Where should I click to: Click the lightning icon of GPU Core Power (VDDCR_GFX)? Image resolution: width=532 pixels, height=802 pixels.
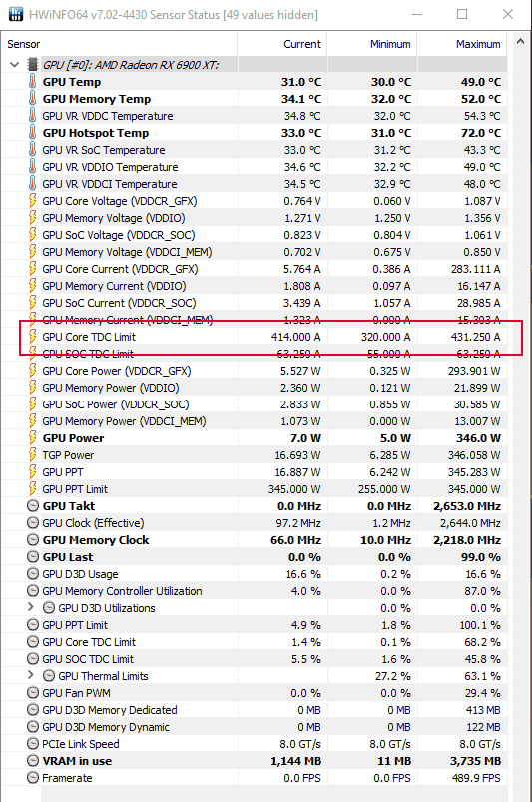pyautogui.click(x=32, y=370)
